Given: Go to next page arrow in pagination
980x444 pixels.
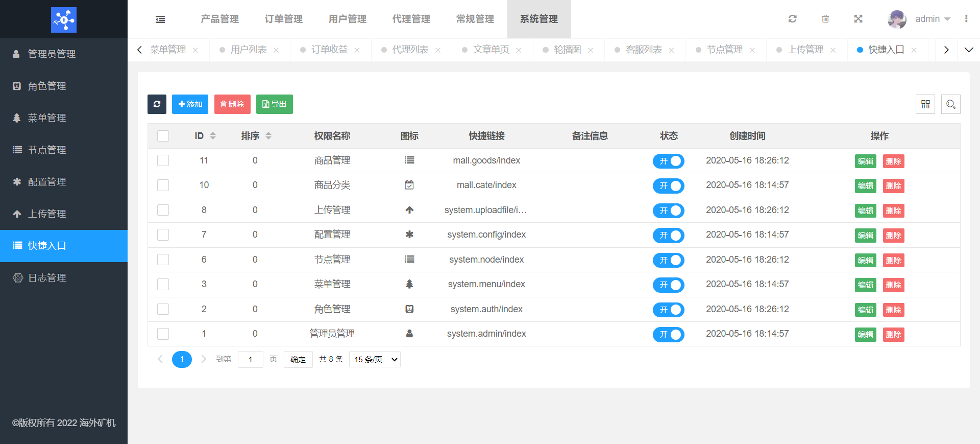Looking at the screenshot, I should click(x=204, y=359).
